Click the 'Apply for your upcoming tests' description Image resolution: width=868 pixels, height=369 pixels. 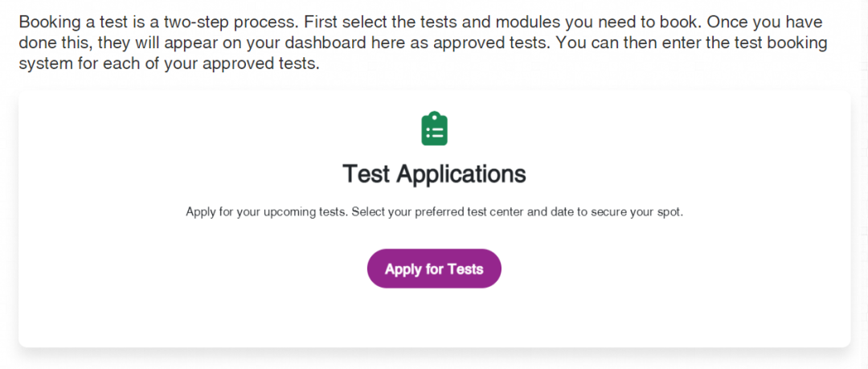(x=435, y=212)
